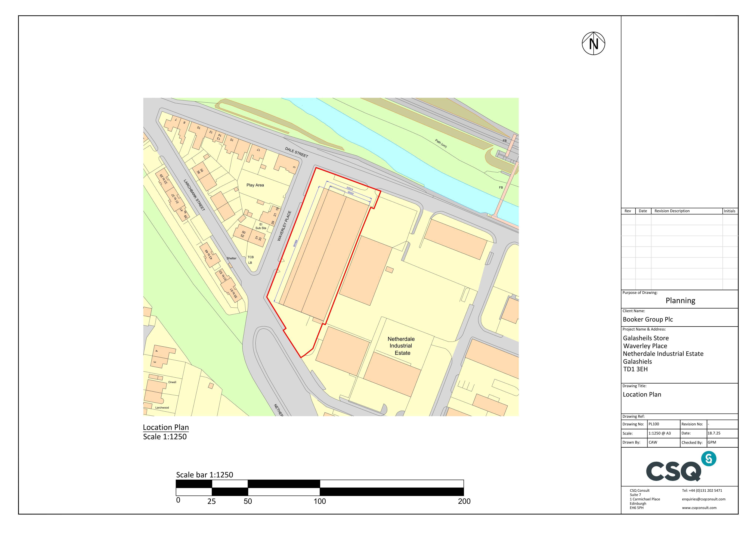Select the '33519' blue dimension annotation
Screen dimensions: 756x535
click(x=350, y=189)
